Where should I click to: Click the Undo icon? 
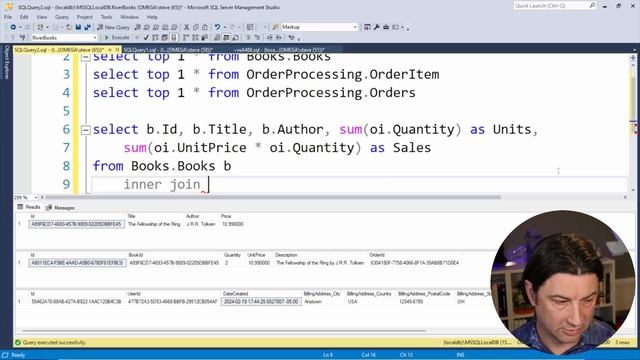click(x=217, y=27)
